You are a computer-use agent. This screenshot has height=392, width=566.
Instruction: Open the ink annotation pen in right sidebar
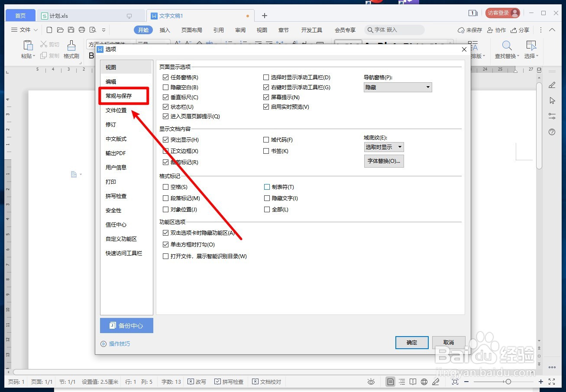[552, 85]
